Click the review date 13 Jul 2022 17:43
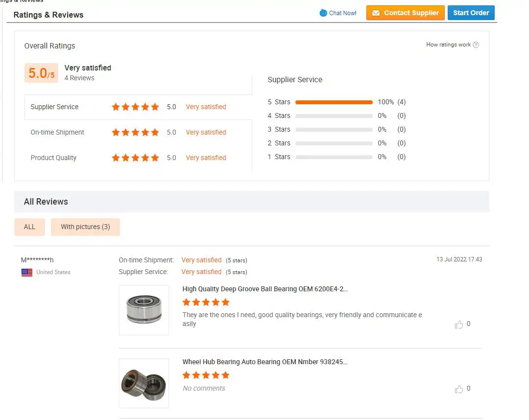529x420 pixels. coord(459,259)
